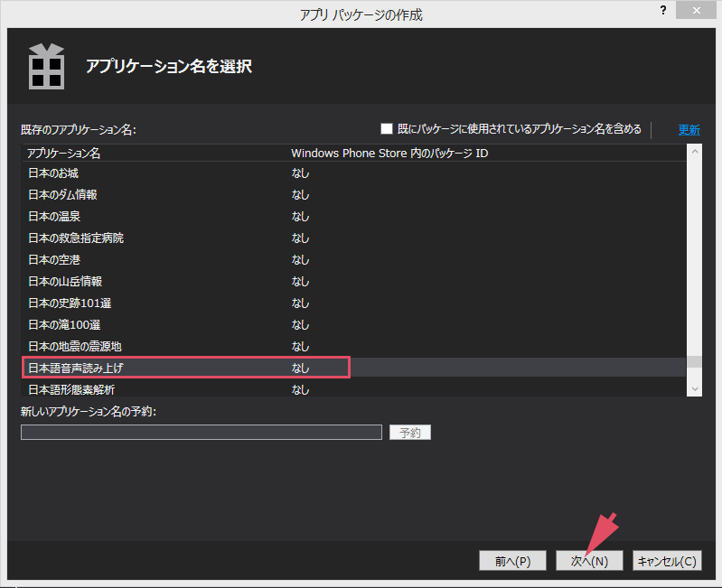Click the キャンセル(C) button
The height and width of the screenshot is (588, 722).
(x=667, y=560)
